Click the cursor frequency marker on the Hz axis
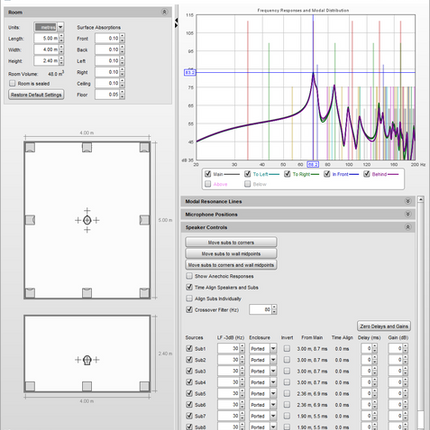The image size is (430, 430). click(313, 164)
